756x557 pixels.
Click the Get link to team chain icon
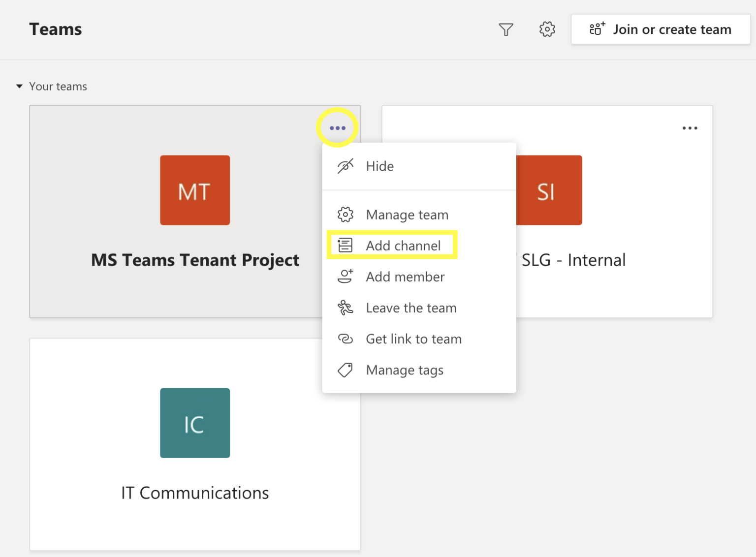coord(346,339)
